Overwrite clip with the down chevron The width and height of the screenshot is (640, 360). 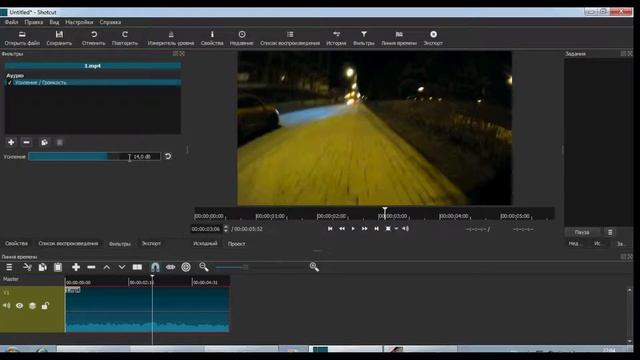coord(122,267)
